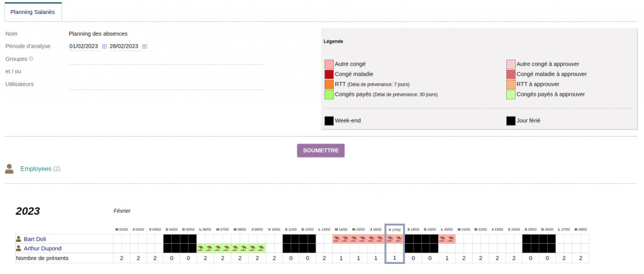
Task: Click the info icon beside Groupes
Action: point(31,59)
